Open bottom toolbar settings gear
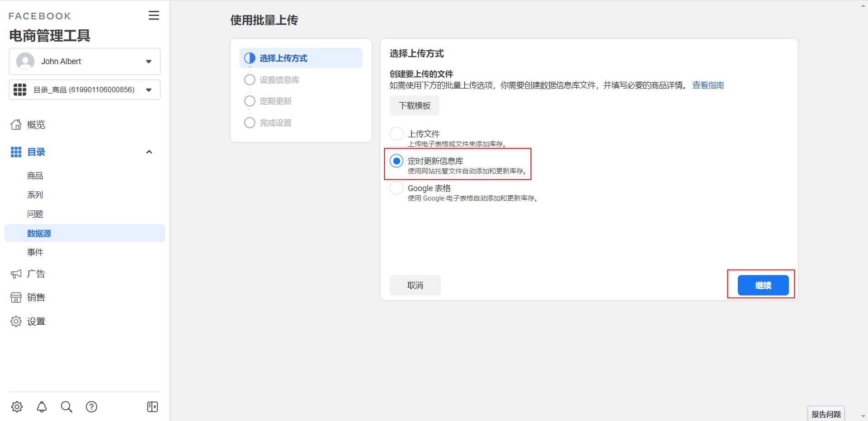Screen dimensions: 868x421 17,407
